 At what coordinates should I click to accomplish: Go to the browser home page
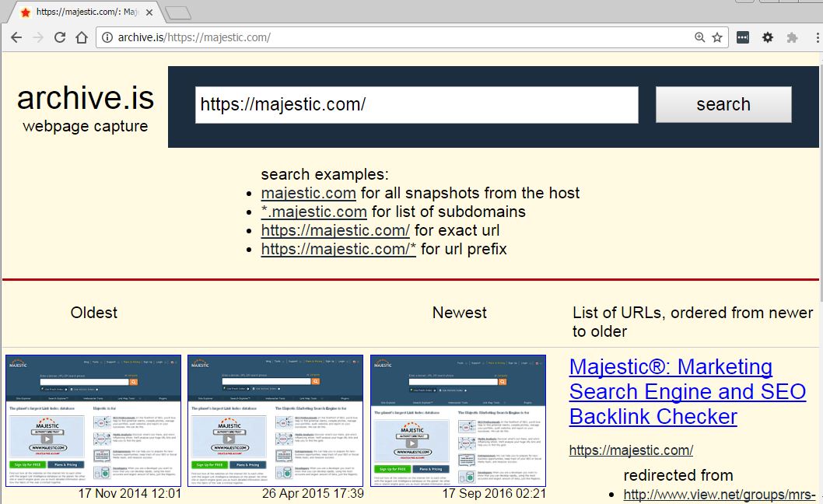(x=81, y=37)
